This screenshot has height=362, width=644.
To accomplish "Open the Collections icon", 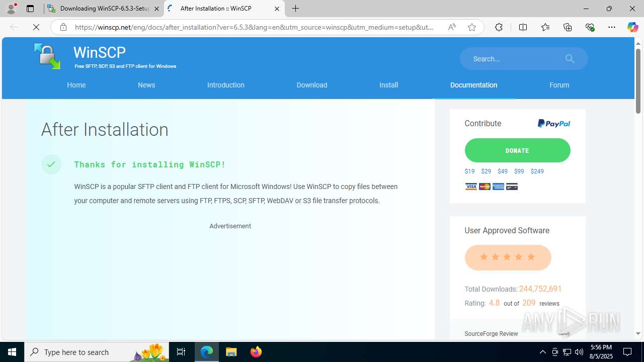I will tap(568, 27).
